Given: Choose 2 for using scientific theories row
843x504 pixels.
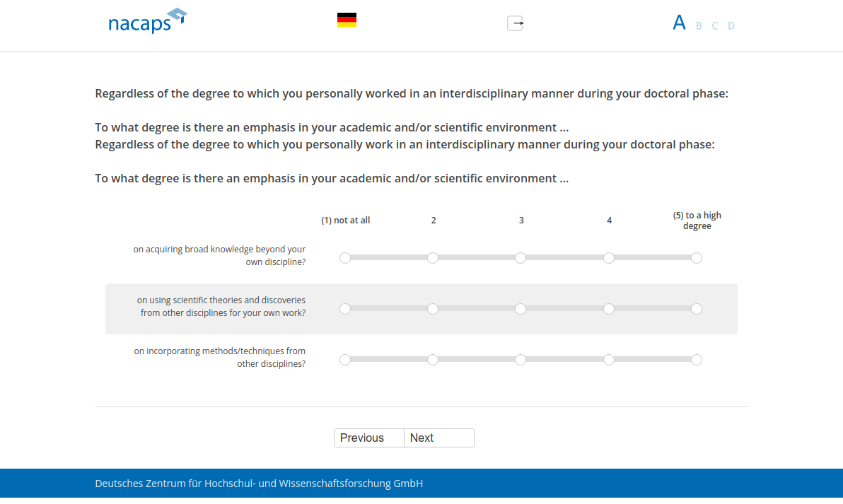Looking at the screenshot, I should pyautogui.click(x=433, y=309).
